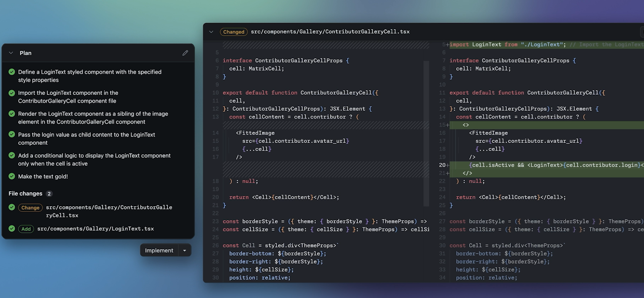Click the left diff pane vertical scrollbar
This screenshot has width=644, height=298.
coord(426,133)
